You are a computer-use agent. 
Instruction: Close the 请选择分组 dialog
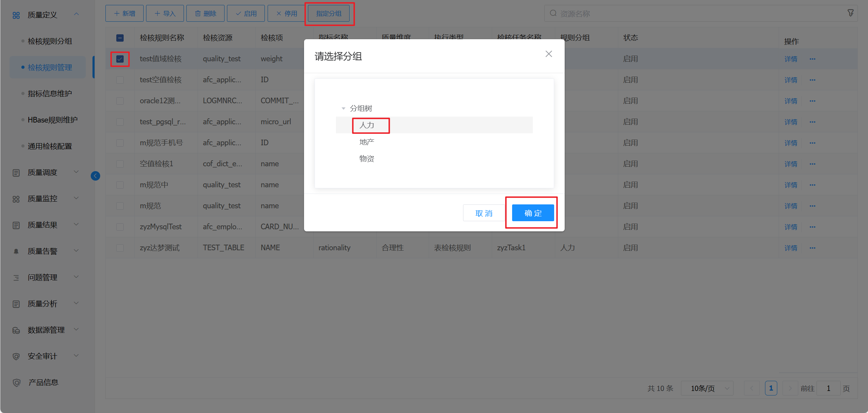pos(549,54)
